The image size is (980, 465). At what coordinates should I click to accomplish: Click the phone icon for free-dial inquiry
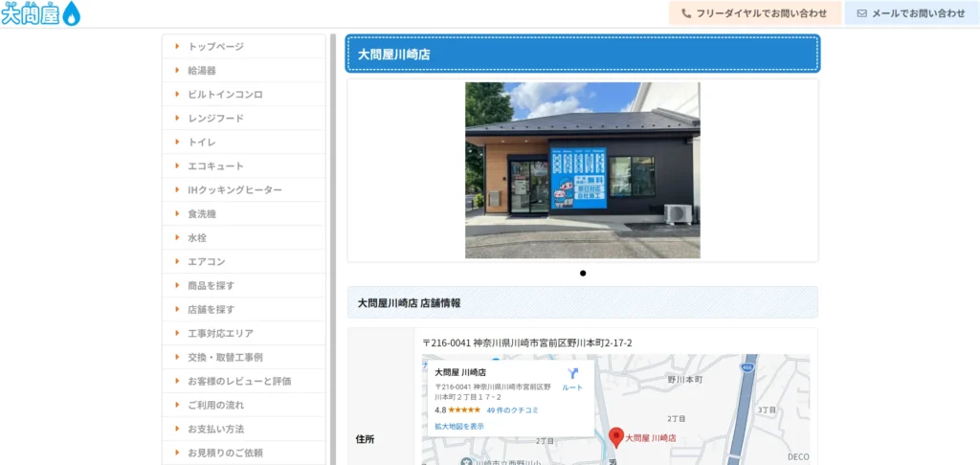(686, 13)
